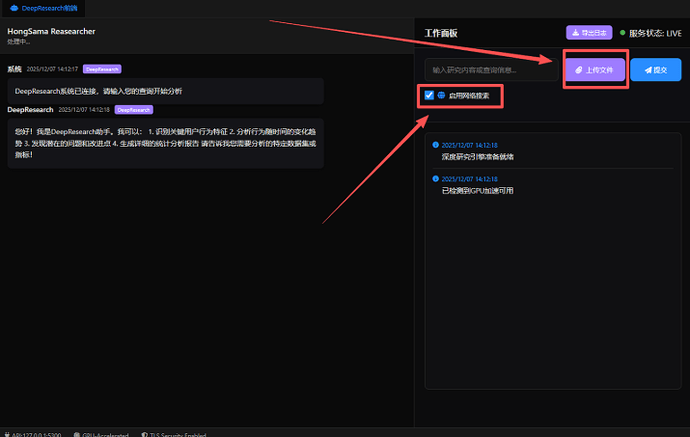Click the 服务状态: LIVE label
The width and height of the screenshot is (690, 437).
tap(655, 33)
